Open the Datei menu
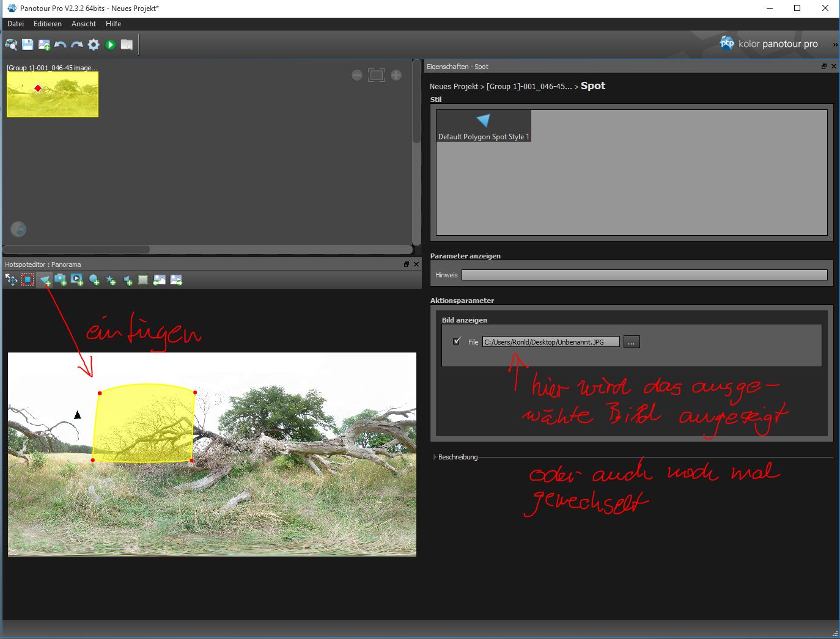Screen dimensions: 840x639 (15, 24)
